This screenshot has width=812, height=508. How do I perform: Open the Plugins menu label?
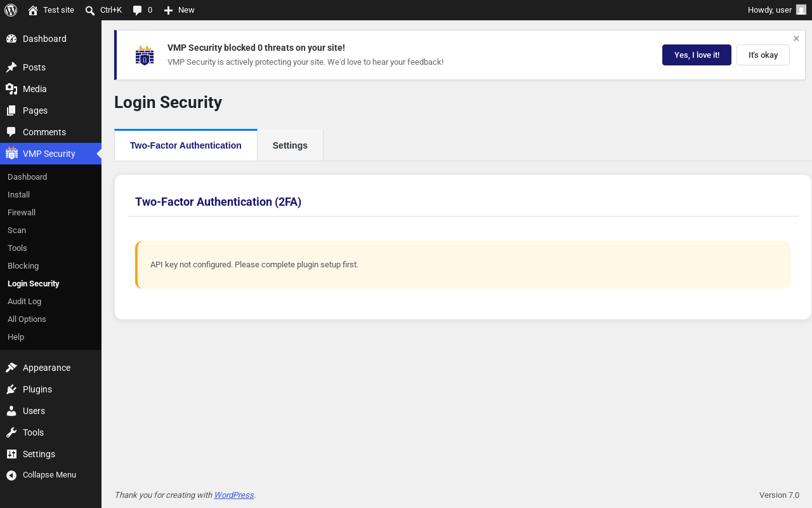pos(37,389)
